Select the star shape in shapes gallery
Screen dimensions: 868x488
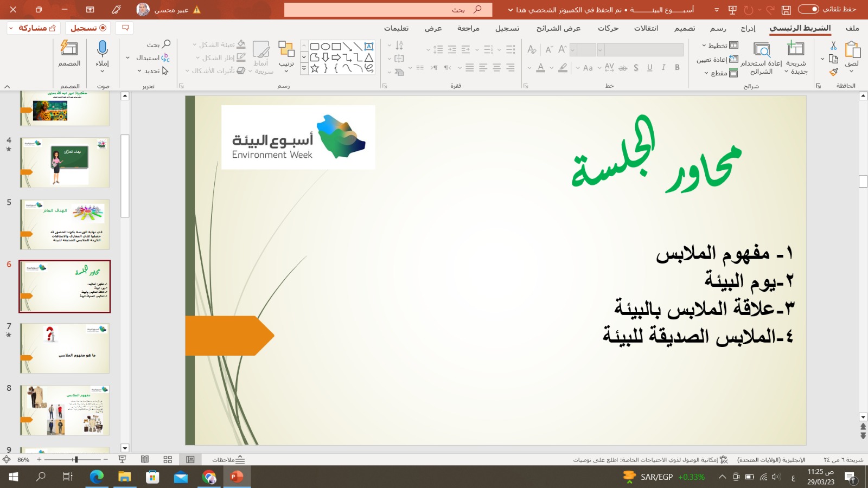[x=315, y=68]
